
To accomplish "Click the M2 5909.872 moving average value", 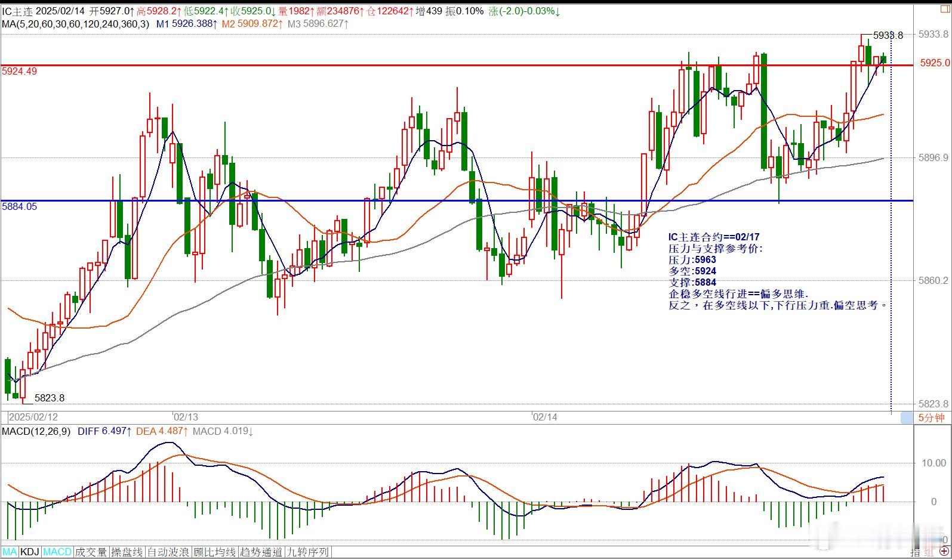I will (x=252, y=24).
